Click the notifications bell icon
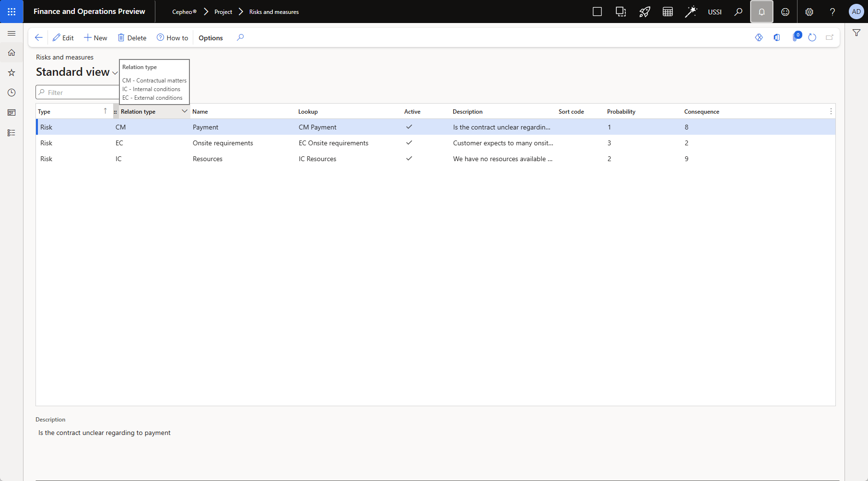The height and width of the screenshot is (481, 868). pyautogui.click(x=762, y=12)
